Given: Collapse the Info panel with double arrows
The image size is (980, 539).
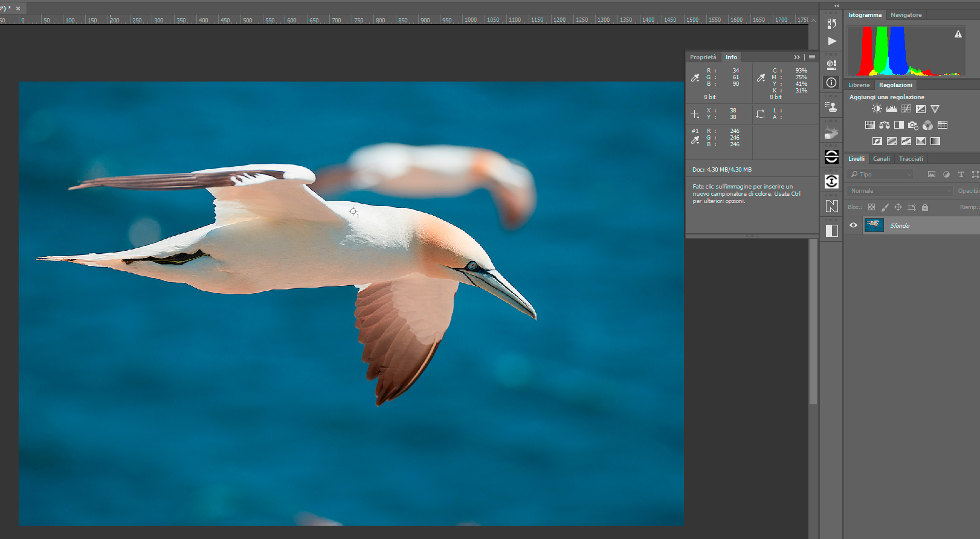Looking at the screenshot, I should click(797, 57).
